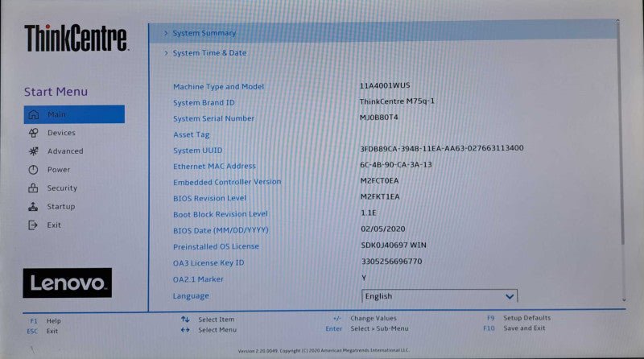
Task: Click the value 3305256696770
Action: (x=392, y=262)
